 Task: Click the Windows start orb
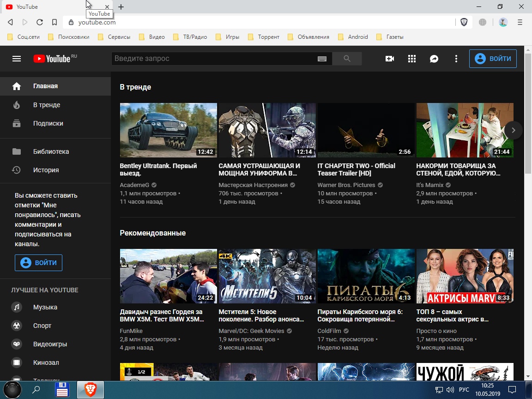[12, 389]
